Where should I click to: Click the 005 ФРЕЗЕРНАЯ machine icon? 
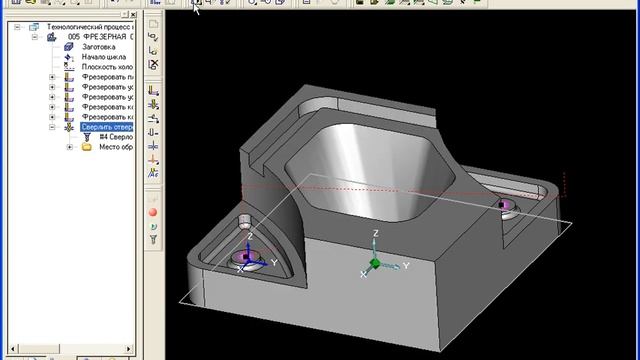click(x=51, y=37)
